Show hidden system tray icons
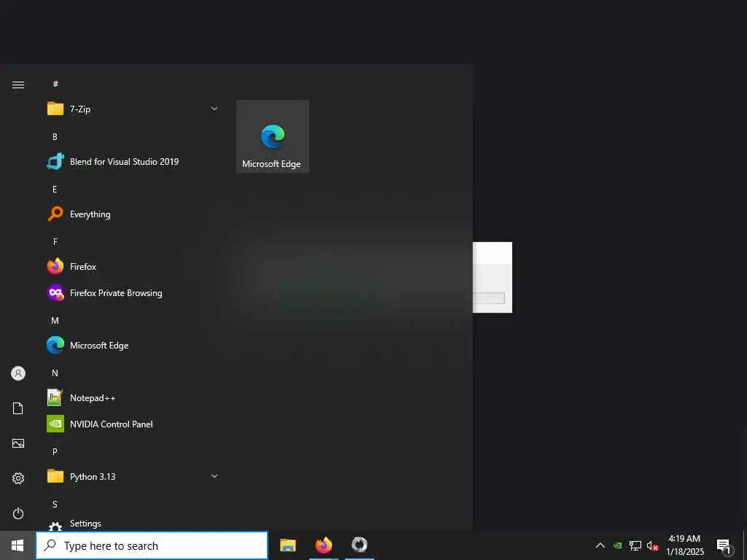The width and height of the screenshot is (747, 560). (600, 545)
